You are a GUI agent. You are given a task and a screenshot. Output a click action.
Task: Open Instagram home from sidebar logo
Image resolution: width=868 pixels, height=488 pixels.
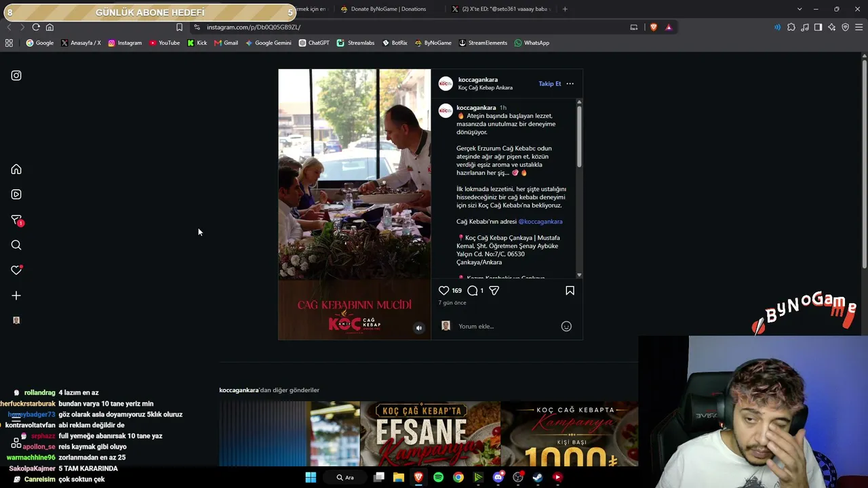click(x=16, y=76)
